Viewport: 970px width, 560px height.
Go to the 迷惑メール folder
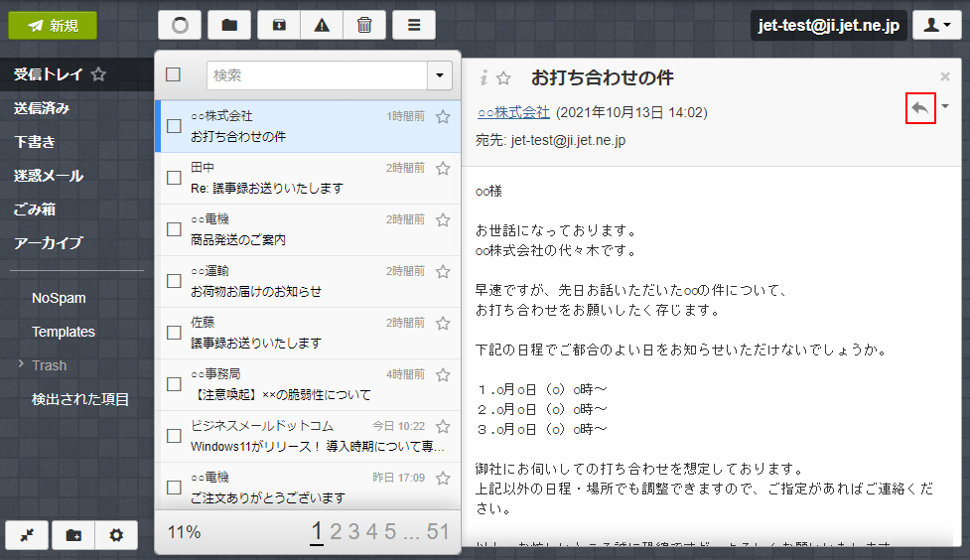coord(48,176)
